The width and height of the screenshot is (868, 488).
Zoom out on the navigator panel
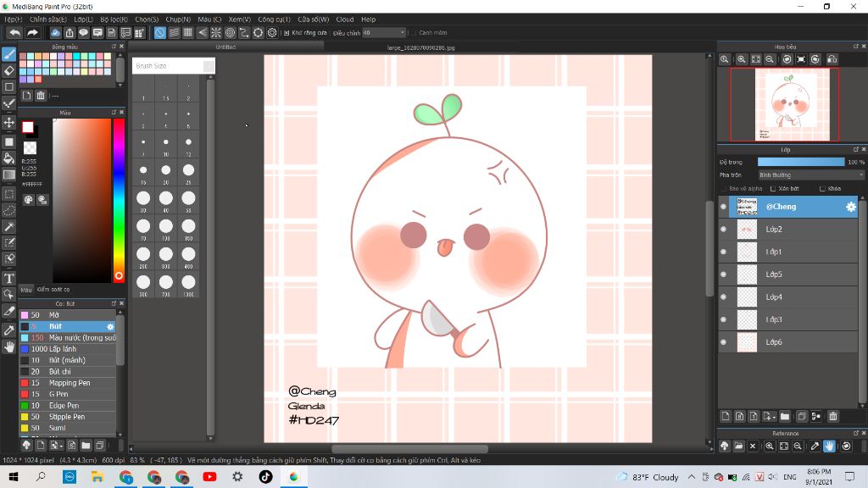coord(770,59)
